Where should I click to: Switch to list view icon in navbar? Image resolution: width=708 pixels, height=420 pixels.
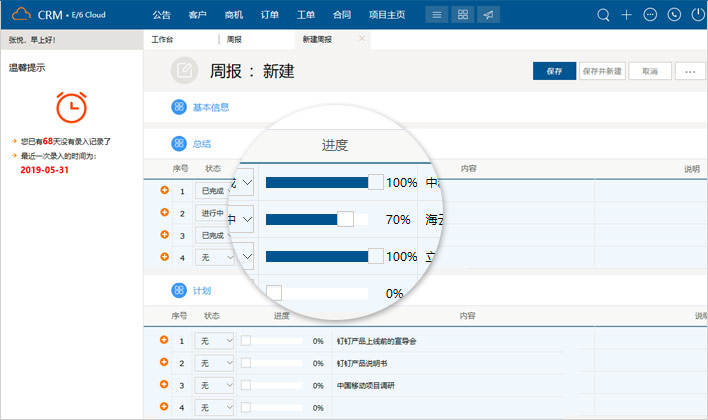(x=436, y=15)
